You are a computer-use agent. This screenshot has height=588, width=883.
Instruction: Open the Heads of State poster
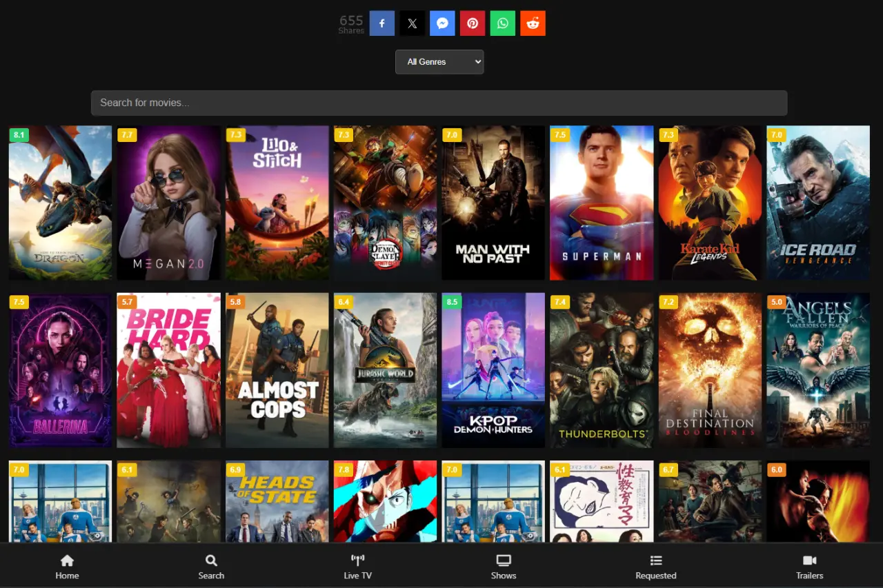point(277,502)
